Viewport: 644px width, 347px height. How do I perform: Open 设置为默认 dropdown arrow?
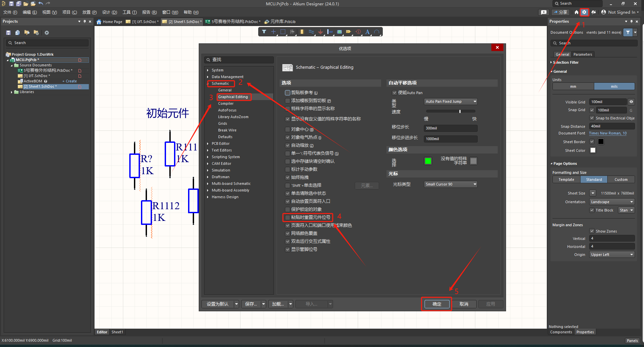[x=236, y=304]
